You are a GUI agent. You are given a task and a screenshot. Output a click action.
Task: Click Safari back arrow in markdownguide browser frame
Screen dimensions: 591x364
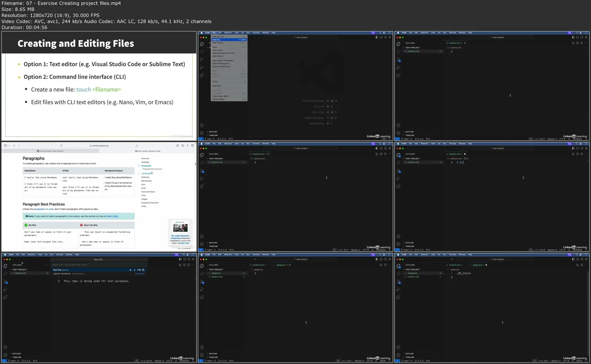point(14,146)
